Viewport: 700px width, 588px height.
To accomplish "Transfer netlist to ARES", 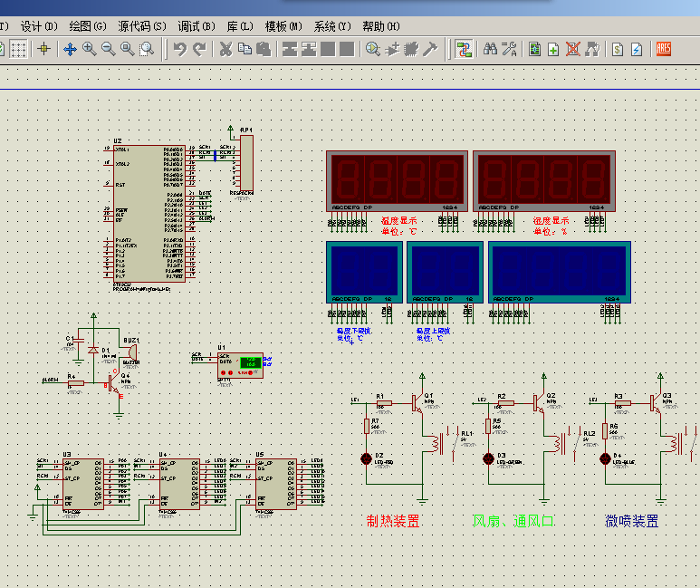I will pyautogui.click(x=664, y=49).
